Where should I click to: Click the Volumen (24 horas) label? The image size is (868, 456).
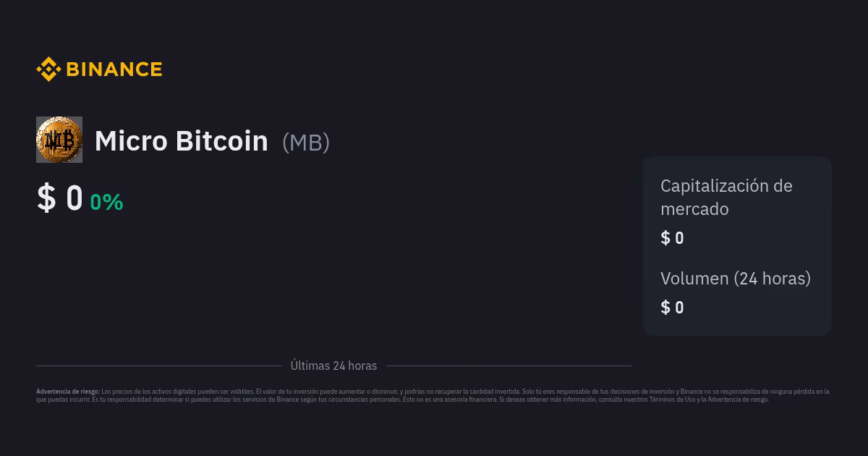point(736,279)
